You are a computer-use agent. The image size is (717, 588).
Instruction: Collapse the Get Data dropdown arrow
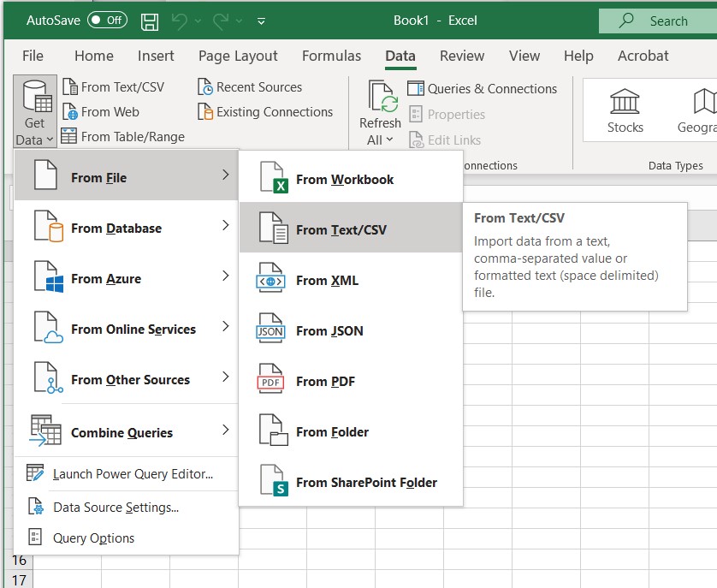point(50,140)
